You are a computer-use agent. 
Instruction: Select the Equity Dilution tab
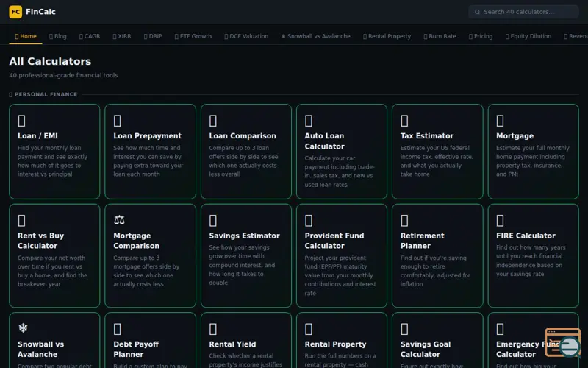528,36
